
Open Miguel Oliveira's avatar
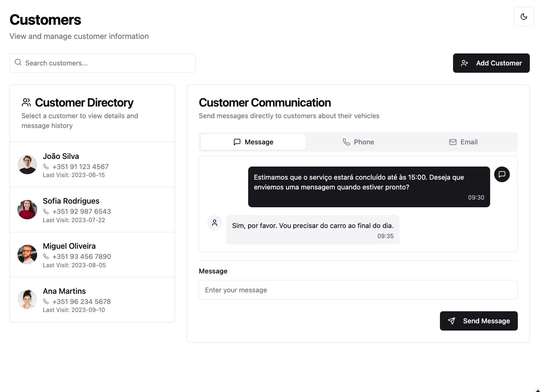pos(27,255)
